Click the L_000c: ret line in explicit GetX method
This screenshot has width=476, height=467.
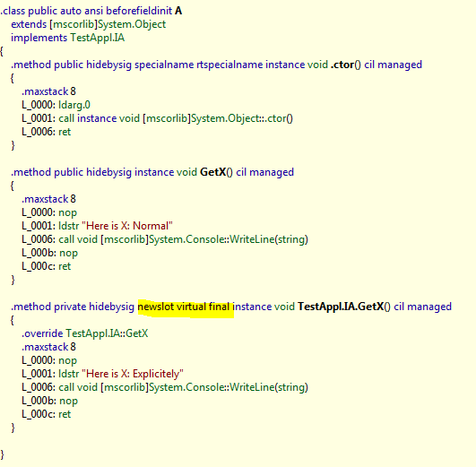(46, 414)
